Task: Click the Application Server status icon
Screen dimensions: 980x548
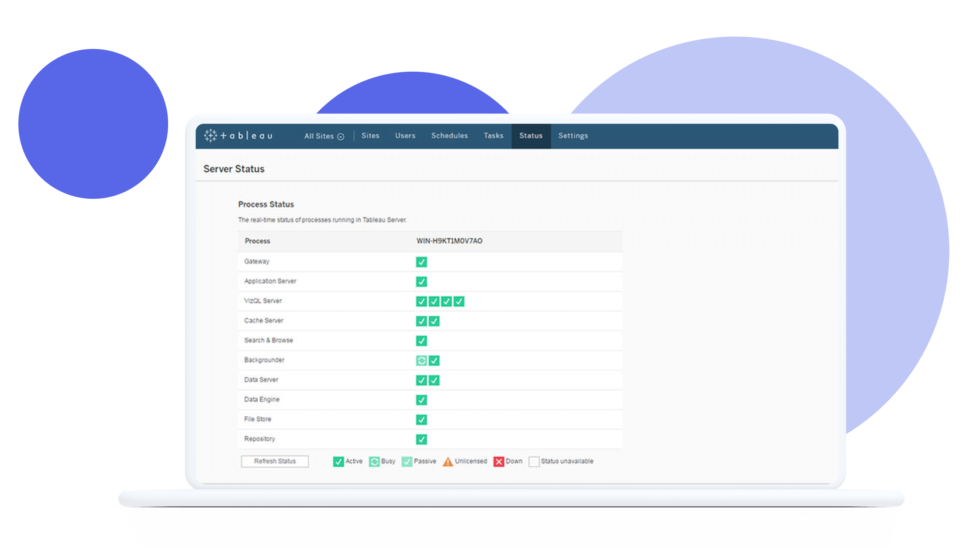Action: (421, 281)
